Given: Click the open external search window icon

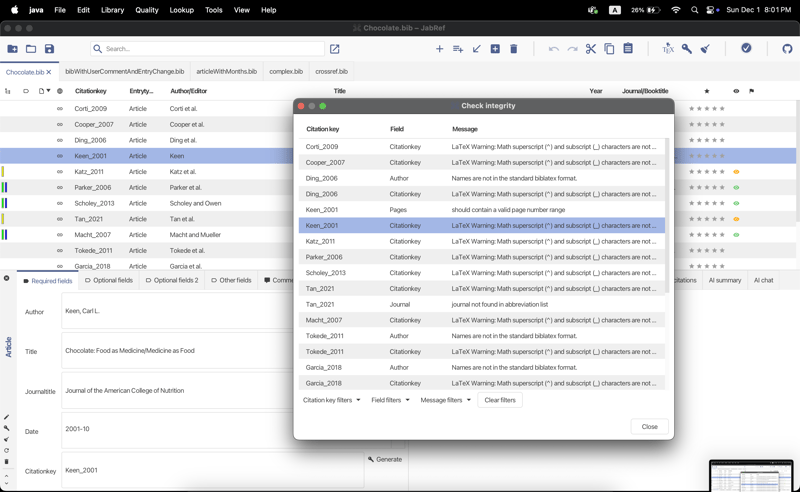Looking at the screenshot, I should (335, 49).
